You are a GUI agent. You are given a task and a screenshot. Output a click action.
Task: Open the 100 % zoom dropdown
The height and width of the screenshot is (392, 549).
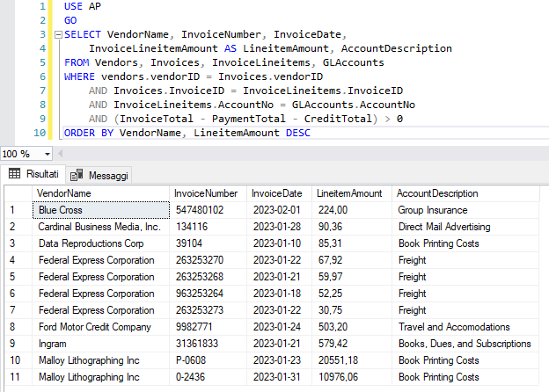(x=47, y=154)
